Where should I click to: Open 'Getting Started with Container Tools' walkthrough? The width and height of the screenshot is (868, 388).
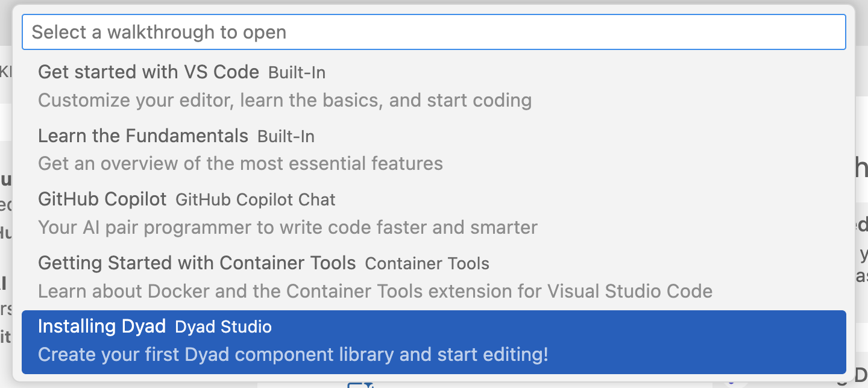click(197, 263)
